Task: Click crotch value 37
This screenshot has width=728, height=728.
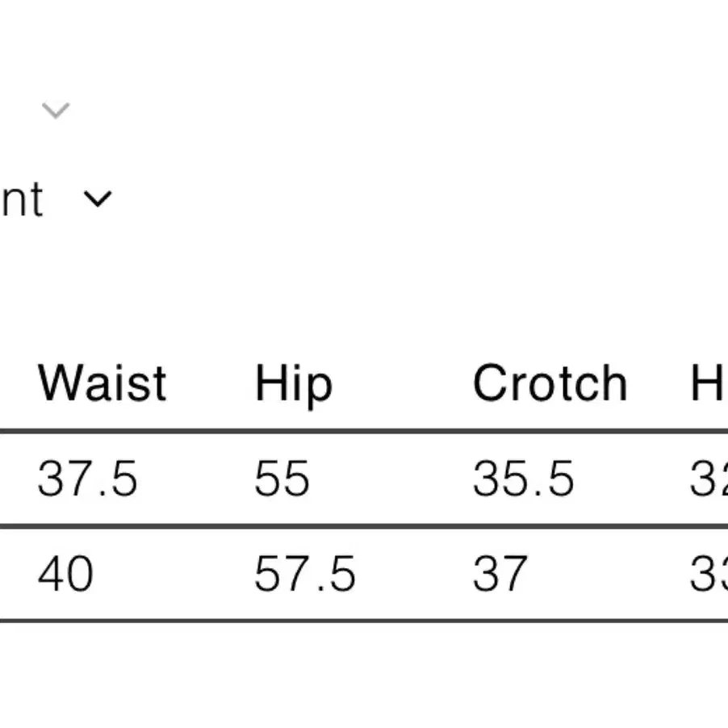Action: [500, 575]
